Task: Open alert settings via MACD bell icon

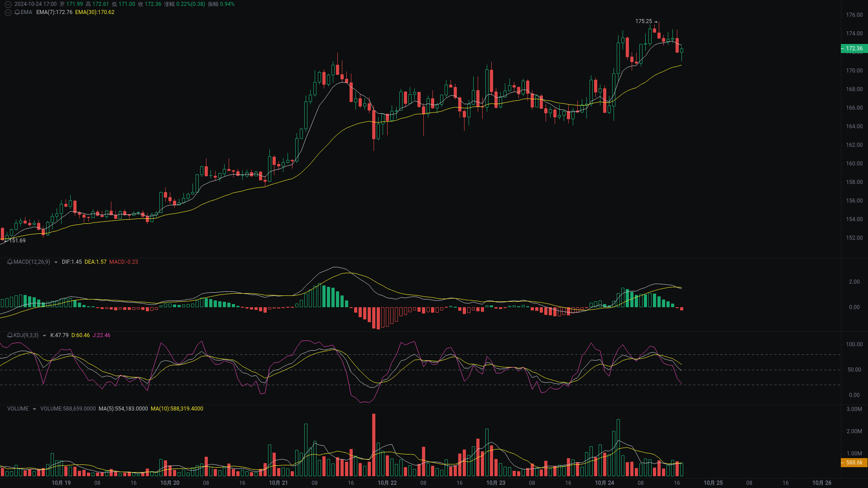Action: tap(9, 262)
